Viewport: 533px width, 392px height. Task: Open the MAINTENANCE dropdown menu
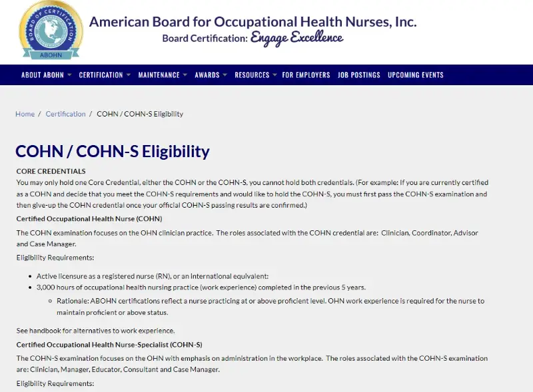point(160,75)
